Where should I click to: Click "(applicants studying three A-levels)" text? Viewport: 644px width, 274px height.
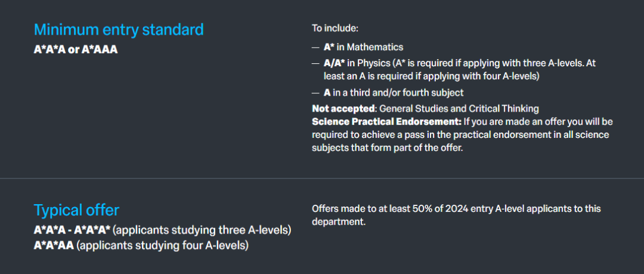(x=202, y=230)
